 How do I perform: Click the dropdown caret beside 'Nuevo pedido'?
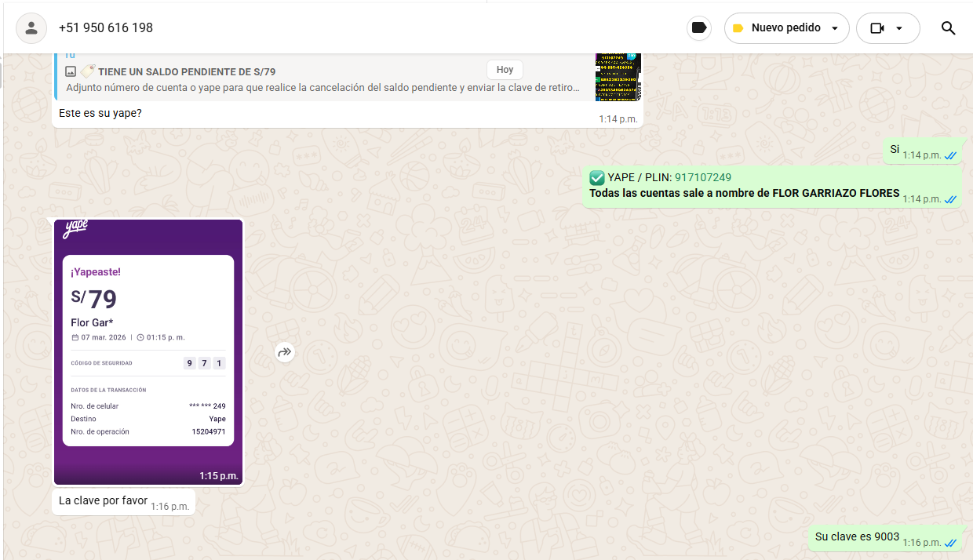(x=835, y=28)
